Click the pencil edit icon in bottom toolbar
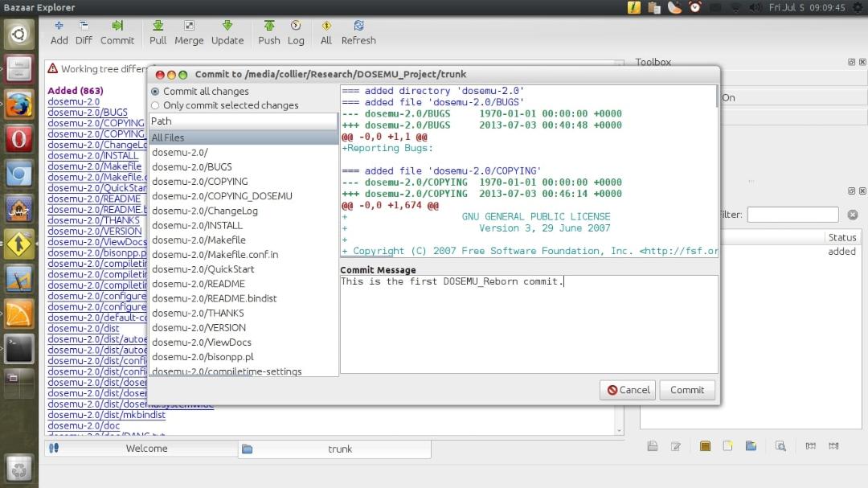Viewport: 868px width, 488px height. (676, 446)
